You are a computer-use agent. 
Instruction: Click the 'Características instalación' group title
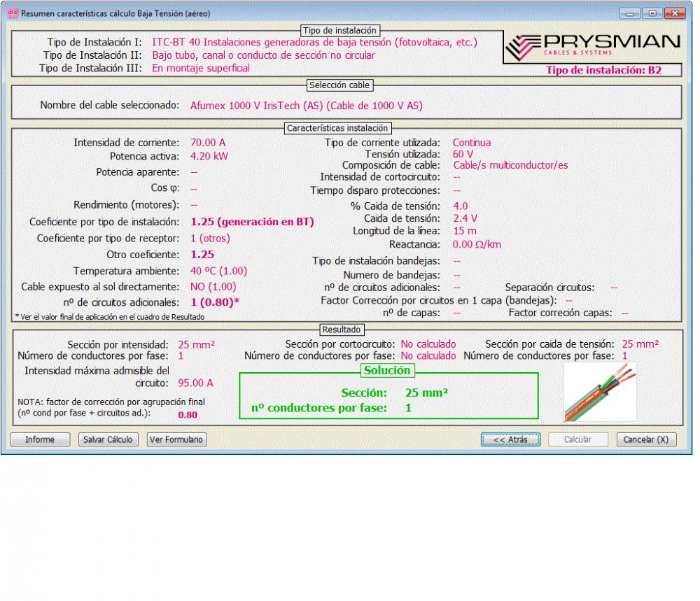coord(337,128)
